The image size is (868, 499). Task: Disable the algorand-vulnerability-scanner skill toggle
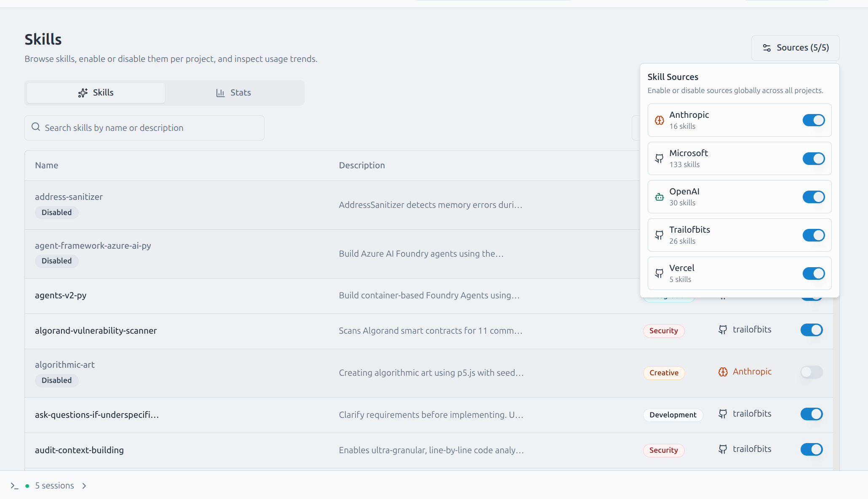pyautogui.click(x=812, y=330)
